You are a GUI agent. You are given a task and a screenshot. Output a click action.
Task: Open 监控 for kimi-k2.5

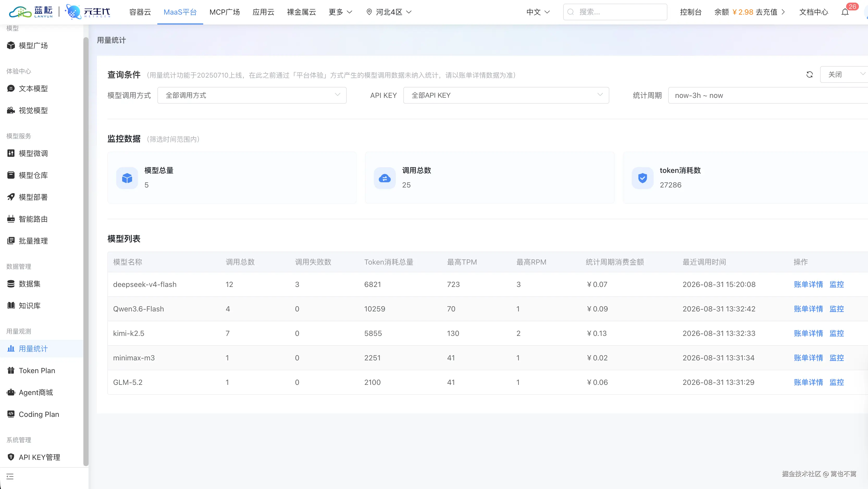point(837,333)
